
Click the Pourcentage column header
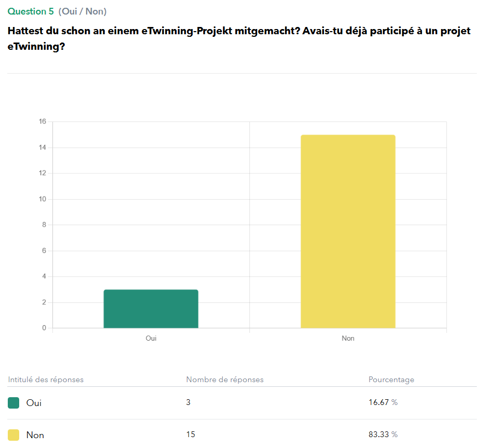(391, 380)
